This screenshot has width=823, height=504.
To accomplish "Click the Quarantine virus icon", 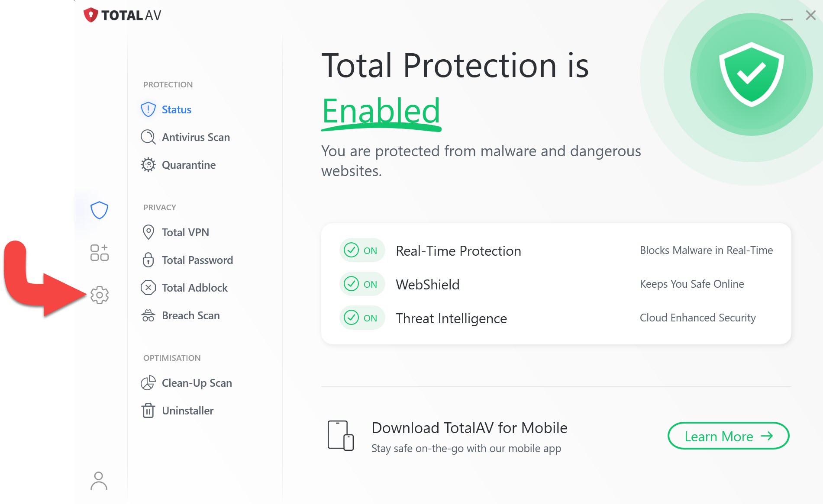I will (148, 165).
